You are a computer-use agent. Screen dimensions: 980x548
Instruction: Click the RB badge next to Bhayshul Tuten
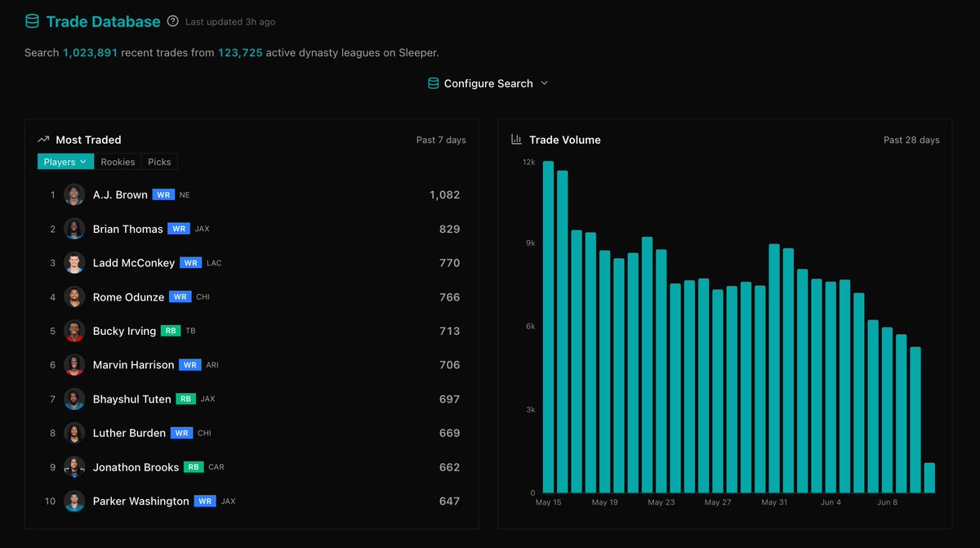(x=186, y=399)
